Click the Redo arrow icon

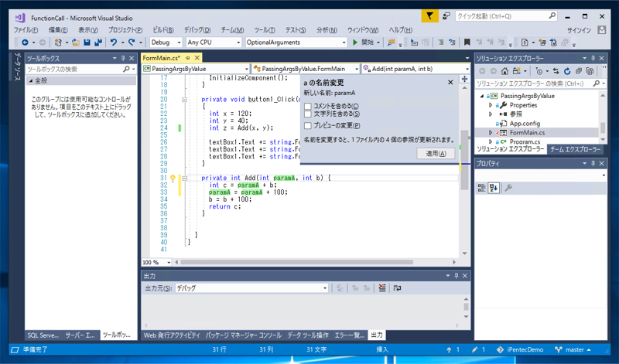click(132, 43)
